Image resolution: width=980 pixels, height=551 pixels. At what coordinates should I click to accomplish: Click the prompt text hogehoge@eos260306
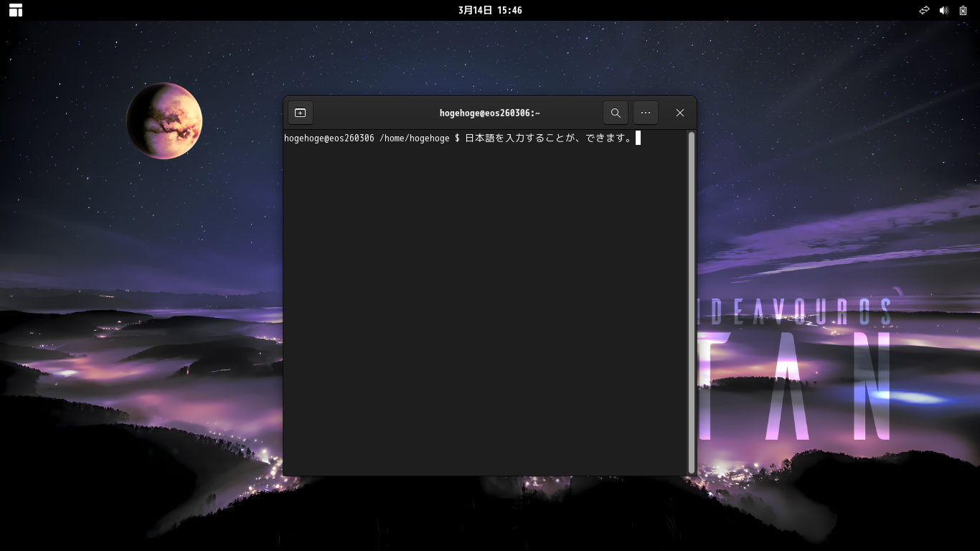[x=329, y=138]
